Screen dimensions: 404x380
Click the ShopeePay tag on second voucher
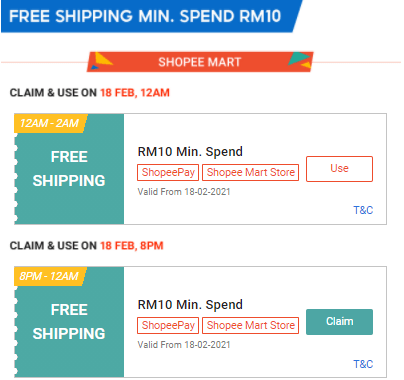pos(168,325)
